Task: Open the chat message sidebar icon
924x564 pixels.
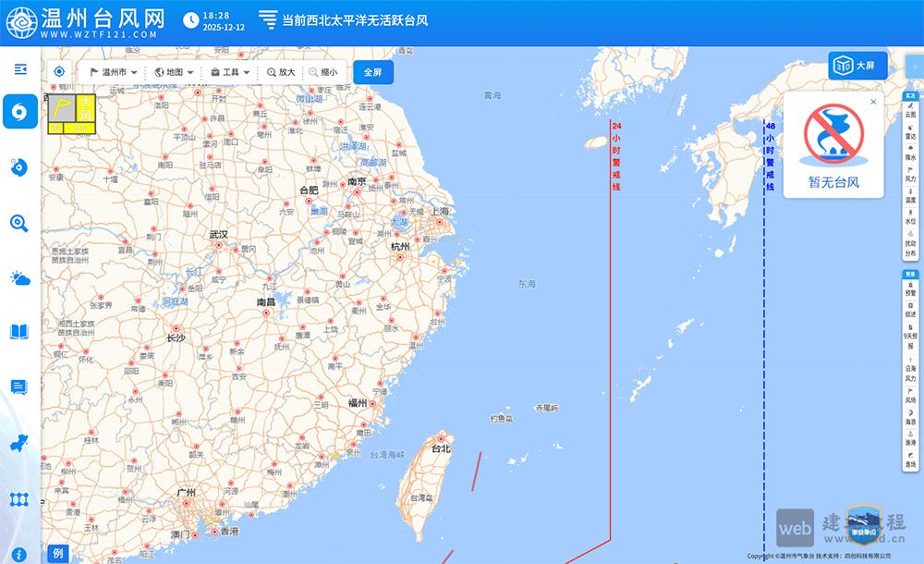Action: [19, 386]
